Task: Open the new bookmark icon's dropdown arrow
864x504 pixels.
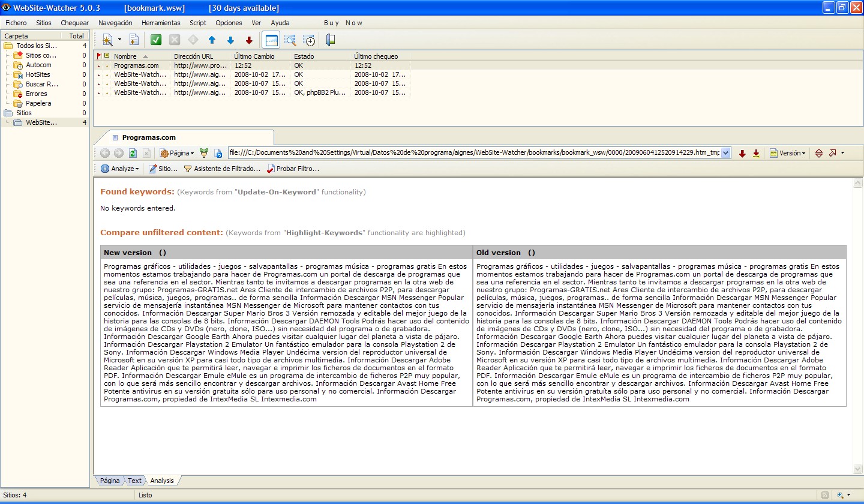Action: click(x=119, y=40)
